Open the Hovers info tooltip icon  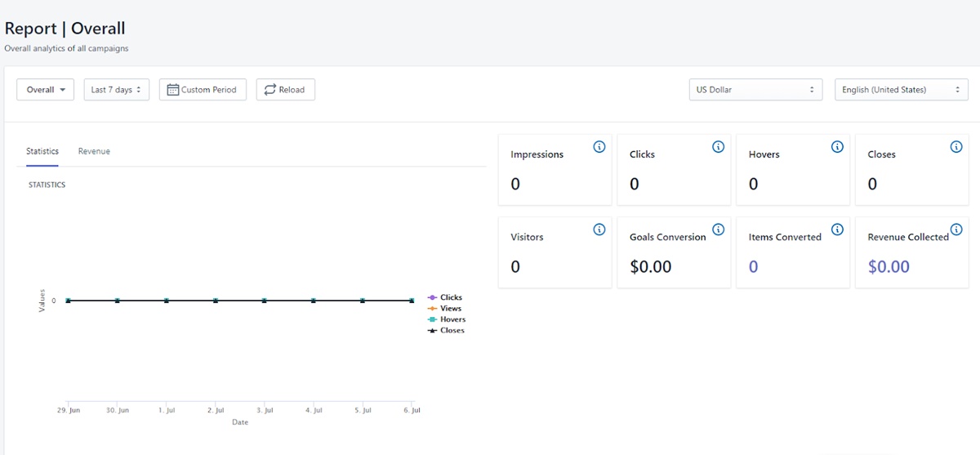click(837, 147)
